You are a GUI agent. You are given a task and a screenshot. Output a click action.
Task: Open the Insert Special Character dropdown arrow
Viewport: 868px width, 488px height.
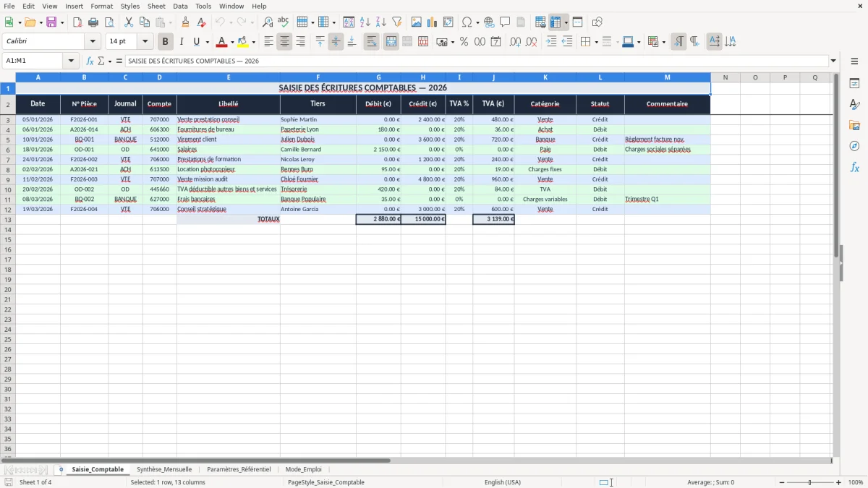pyautogui.click(x=477, y=22)
